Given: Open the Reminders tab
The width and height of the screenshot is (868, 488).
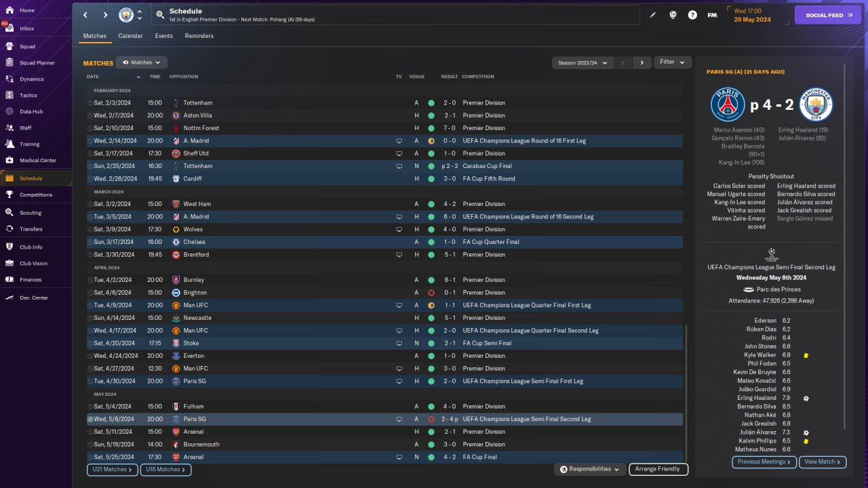Looking at the screenshot, I should click(199, 36).
